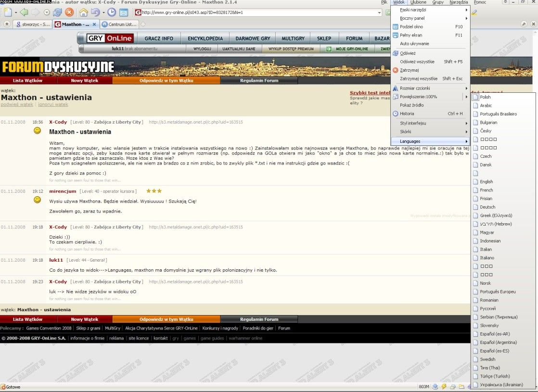The image size is (538, 392).
Task: Select English in the Languages list
Action: pos(503,182)
